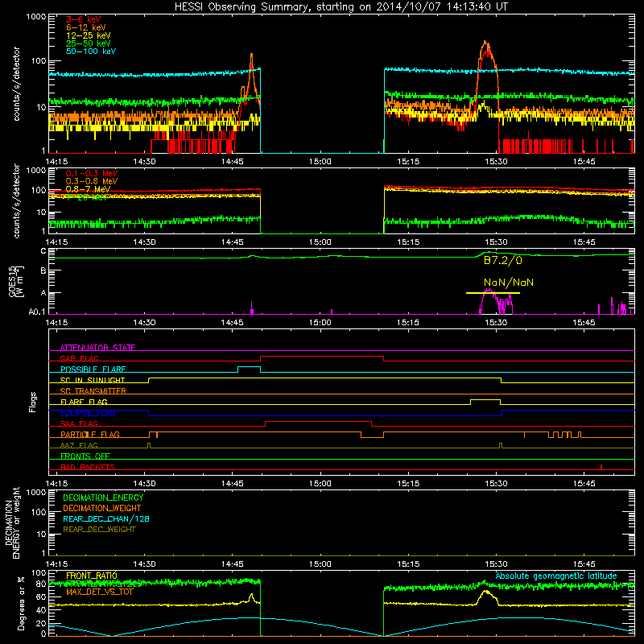Select the GOES15 axis label

pyautogui.click(x=15, y=281)
